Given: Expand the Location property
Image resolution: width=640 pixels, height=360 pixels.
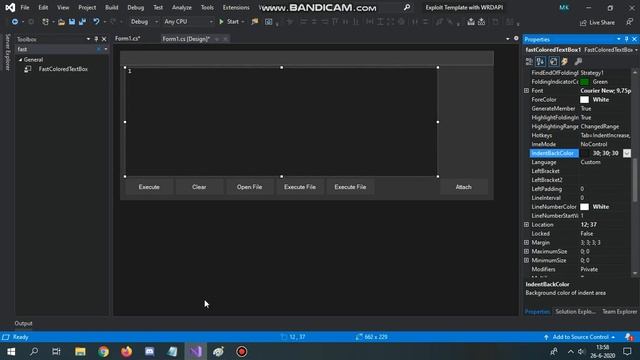Looking at the screenshot, I should (x=527, y=224).
